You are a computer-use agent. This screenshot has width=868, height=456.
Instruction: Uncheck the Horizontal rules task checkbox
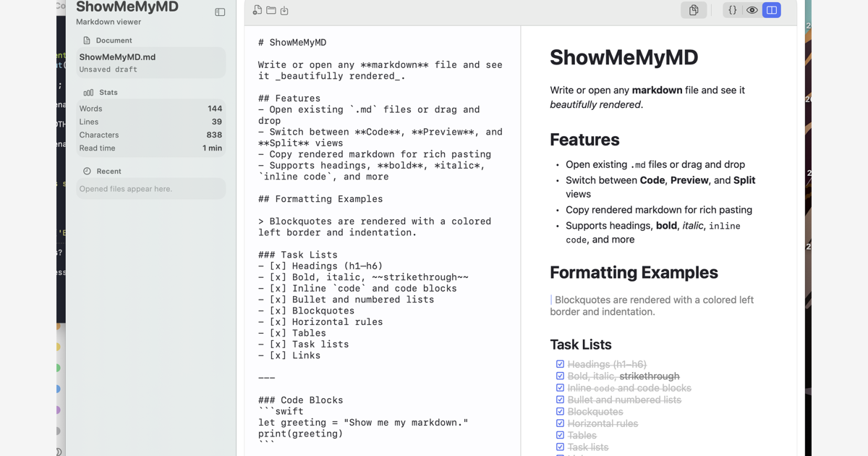tap(560, 423)
